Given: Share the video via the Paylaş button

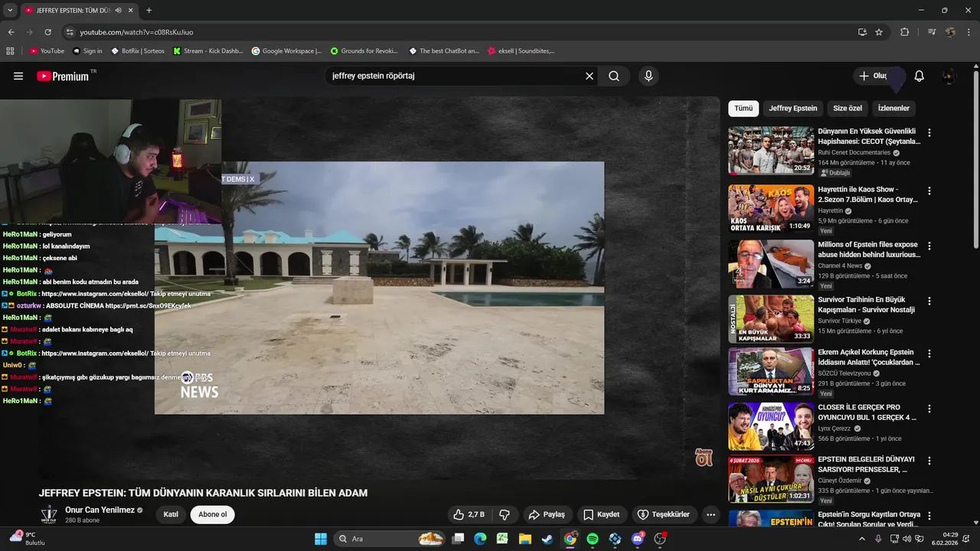Looking at the screenshot, I should pos(547,514).
